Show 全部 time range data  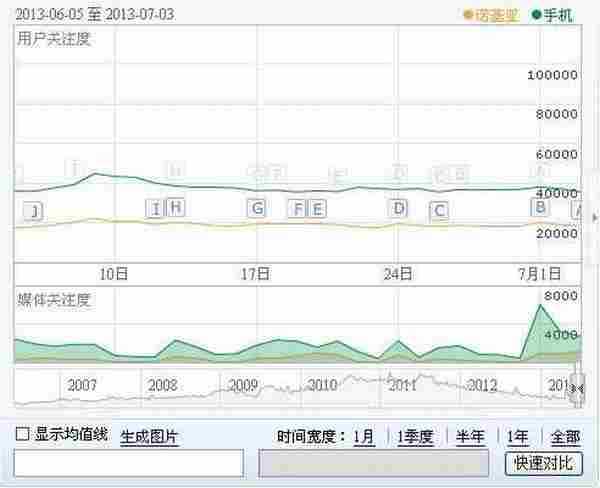(x=564, y=436)
